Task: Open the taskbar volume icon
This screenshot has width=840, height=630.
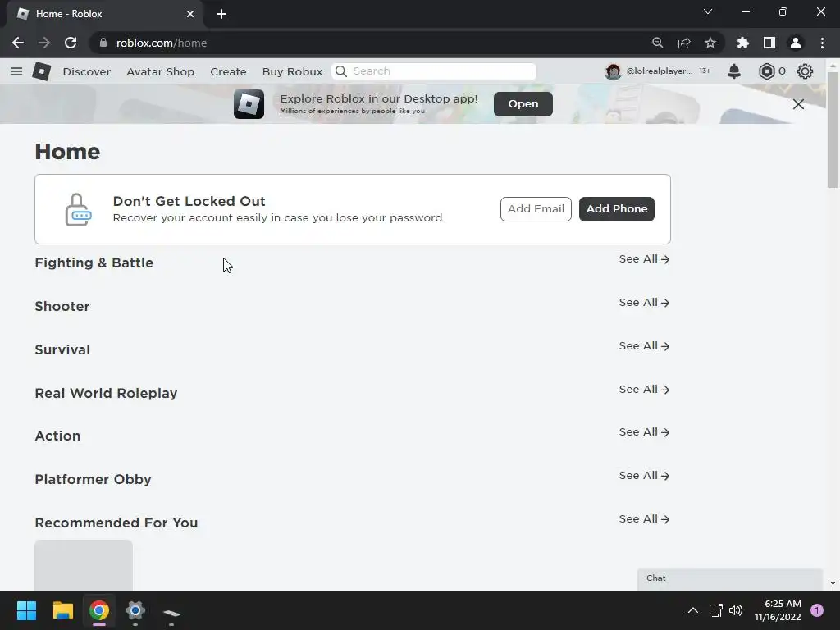Action: pyautogui.click(x=736, y=610)
